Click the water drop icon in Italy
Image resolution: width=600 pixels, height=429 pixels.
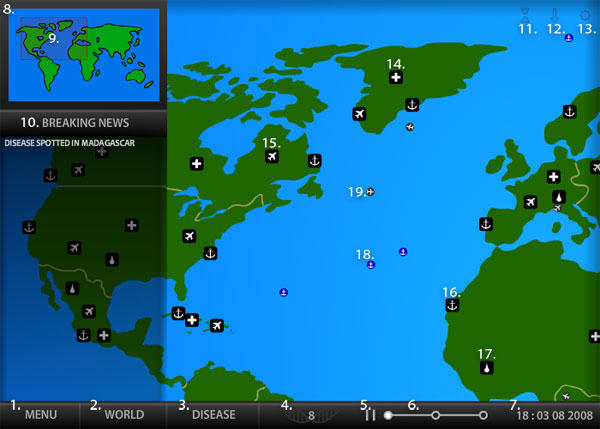tap(558, 197)
